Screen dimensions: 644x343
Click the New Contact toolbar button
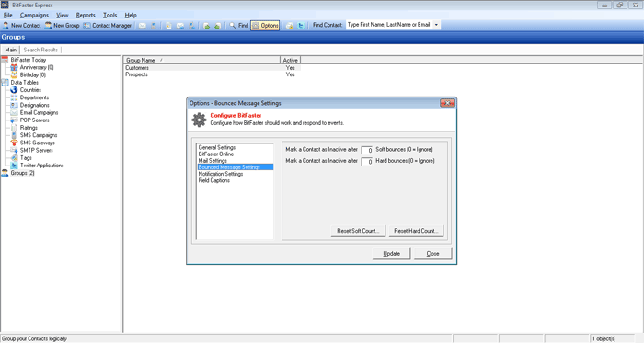click(22, 26)
